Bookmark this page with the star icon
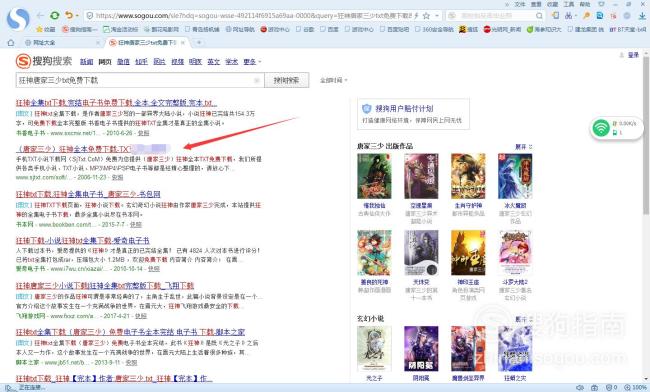This screenshot has width=650, height=392. tap(426, 16)
